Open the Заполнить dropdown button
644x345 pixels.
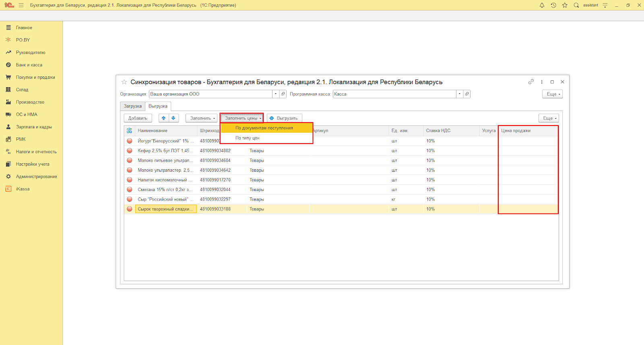[x=202, y=118]
